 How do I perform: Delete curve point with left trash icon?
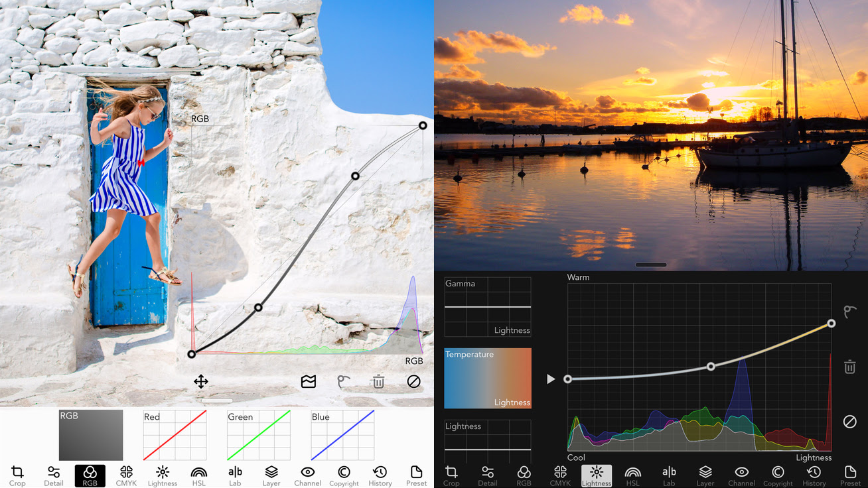tap(378, 381)
